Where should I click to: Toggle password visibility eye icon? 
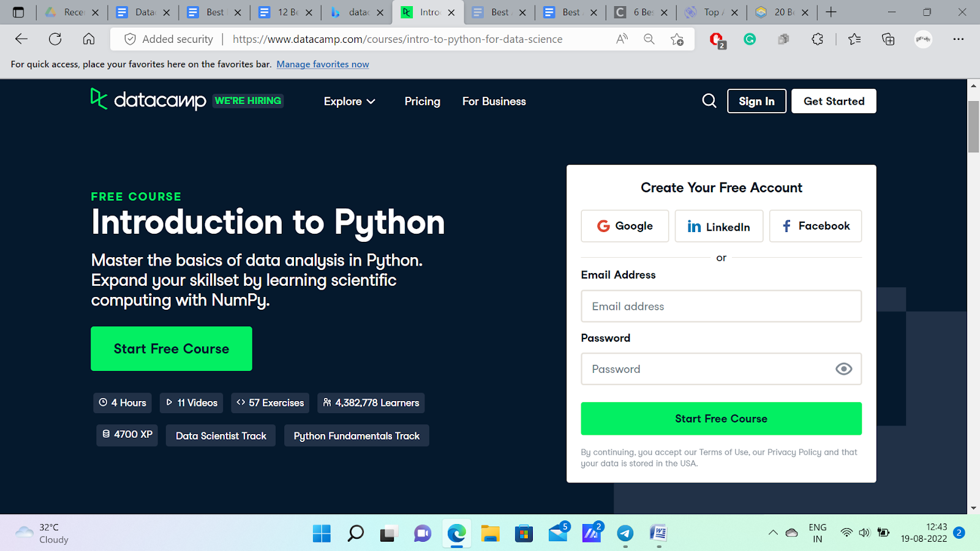pyautogui.click(x=843, y=369)
